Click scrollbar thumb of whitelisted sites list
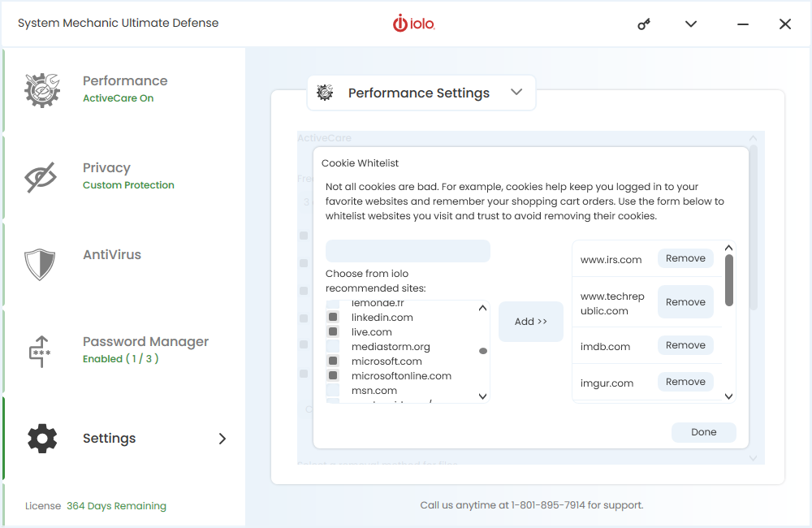 tap(728, 280)
